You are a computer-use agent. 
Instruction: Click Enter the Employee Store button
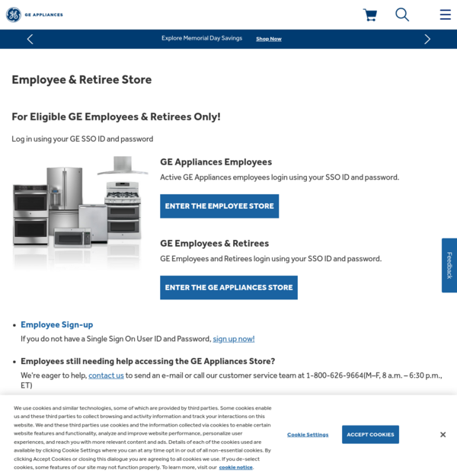point(219,206)
